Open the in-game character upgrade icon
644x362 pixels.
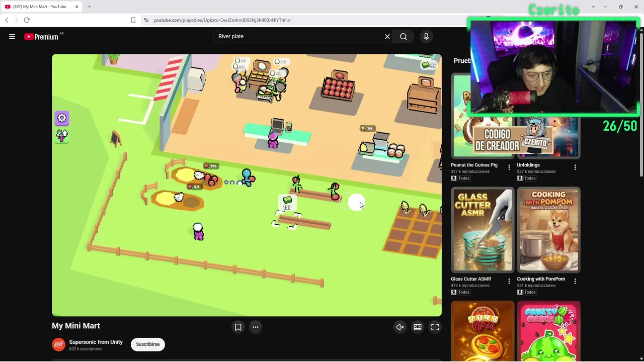(62, 136)
